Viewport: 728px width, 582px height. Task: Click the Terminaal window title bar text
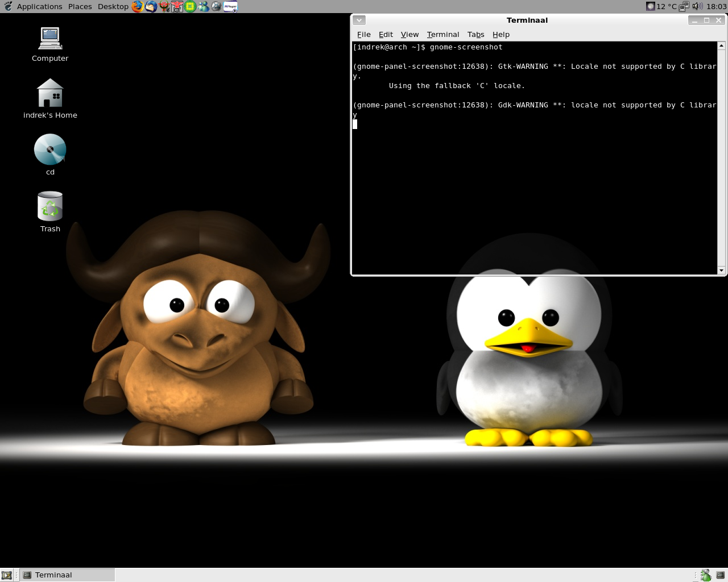click(x=527, y=20)
